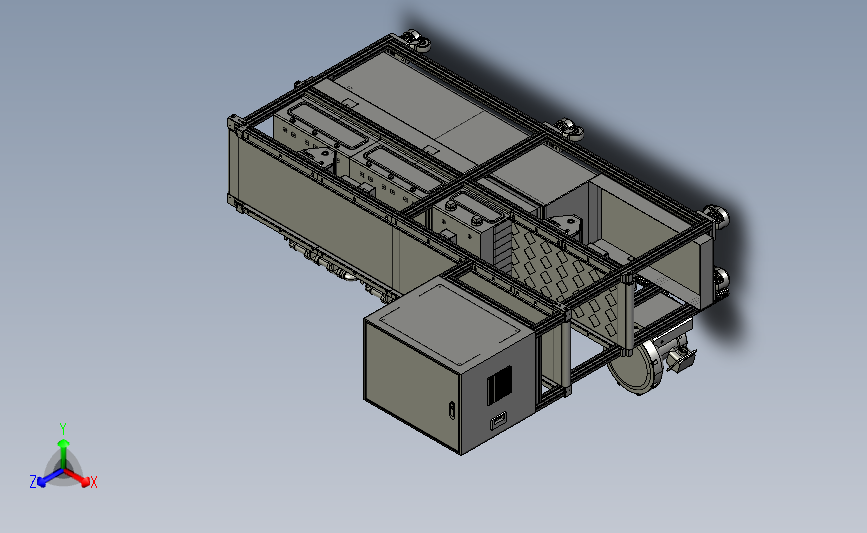Select the control cabinet box on the model

click(x=449, y=365)
